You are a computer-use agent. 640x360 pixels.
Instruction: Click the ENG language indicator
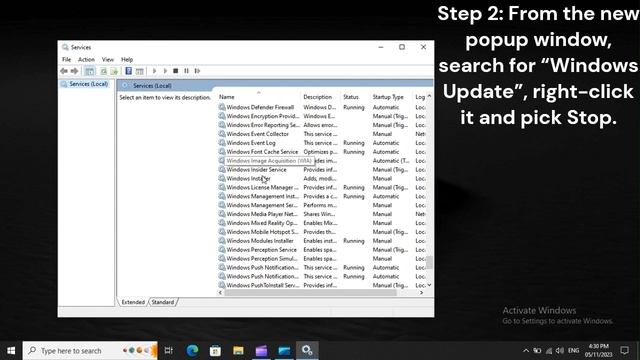pyautogui.click(x=573, y=351)
